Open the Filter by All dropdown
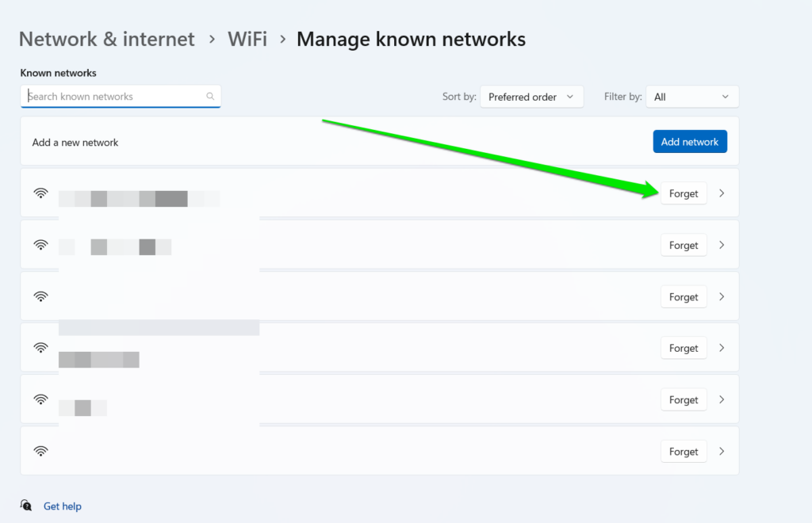This screenshot has height=523, width=812. click(x=691, y=97)
